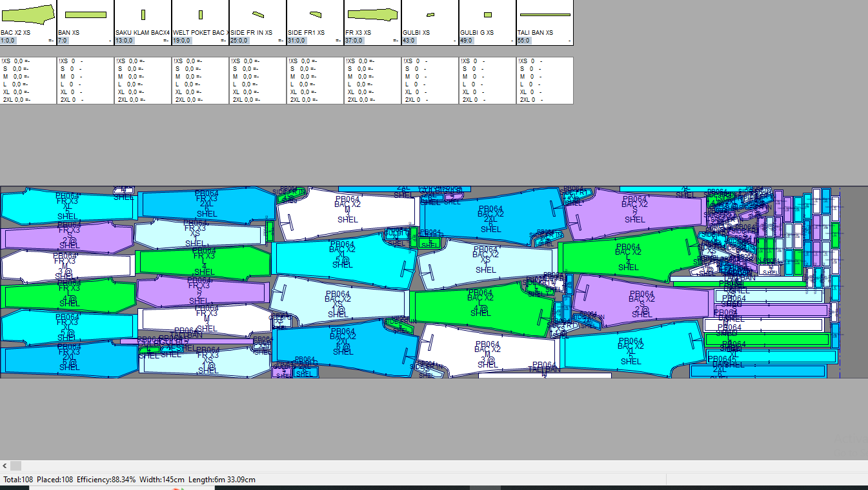Screen dimensions: 868x490
Task: Pick the SAKU KLAM BACX4 piece icon
Action: 143,14
